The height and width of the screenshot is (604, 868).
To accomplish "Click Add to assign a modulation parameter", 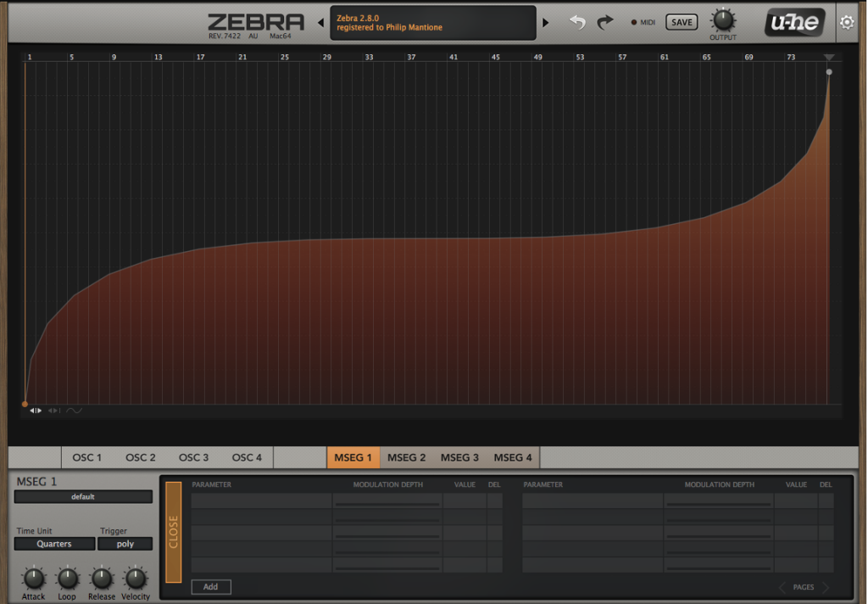I will coord(210,586).
